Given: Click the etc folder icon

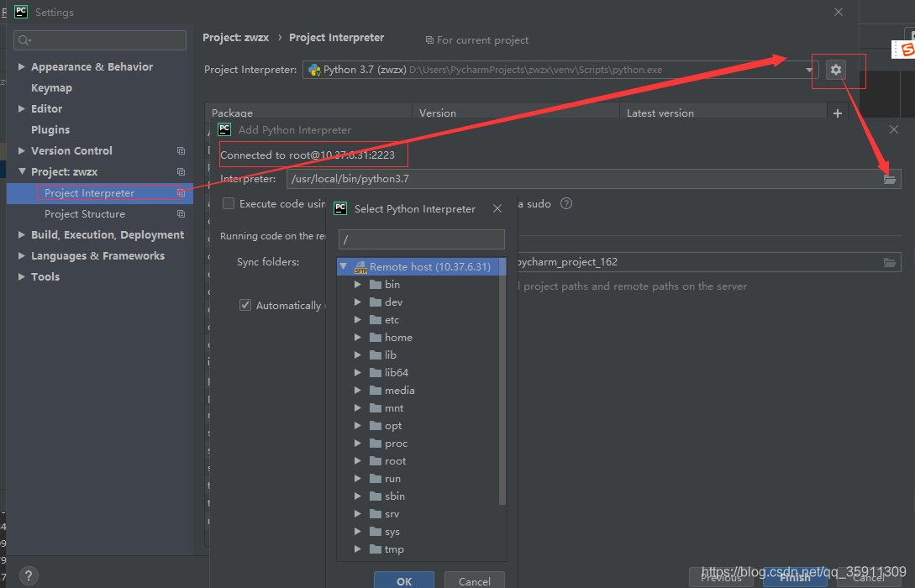Looking at the screenshot, I should click(376, 320).
